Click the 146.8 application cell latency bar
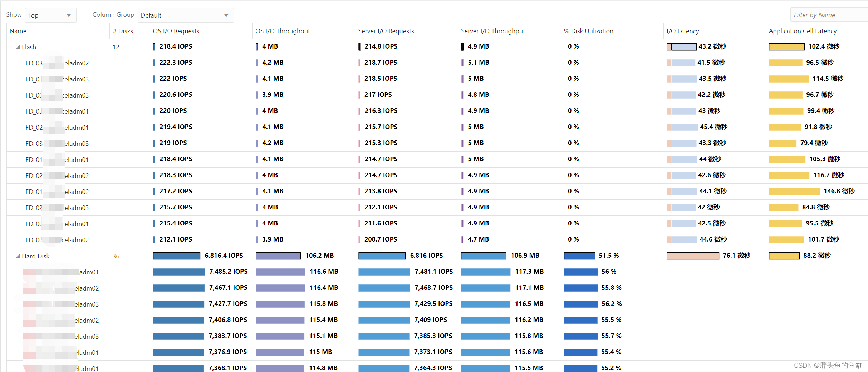868x372 pixels. 794,191
